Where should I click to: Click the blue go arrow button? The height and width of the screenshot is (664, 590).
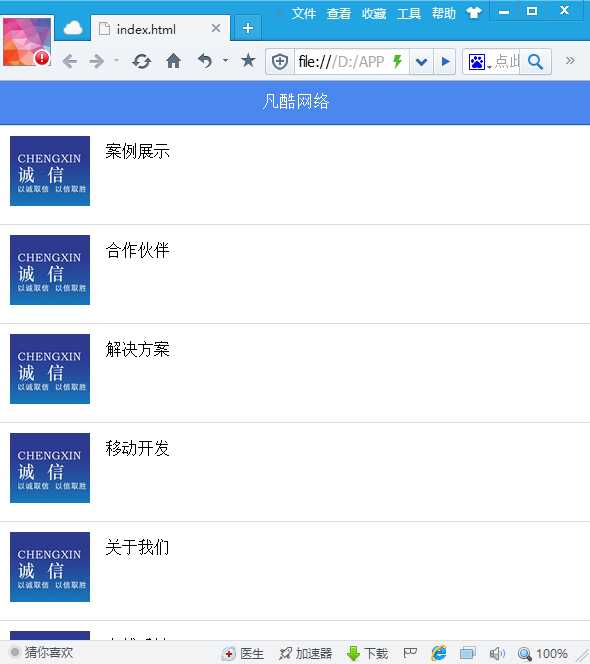(445, 62)
